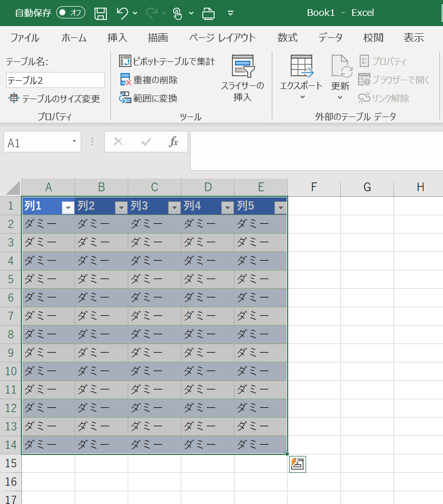Click Convert to Range (範囲に変換)
The width and height of the screenshot is (443, 504).
[x=149, y=98]
